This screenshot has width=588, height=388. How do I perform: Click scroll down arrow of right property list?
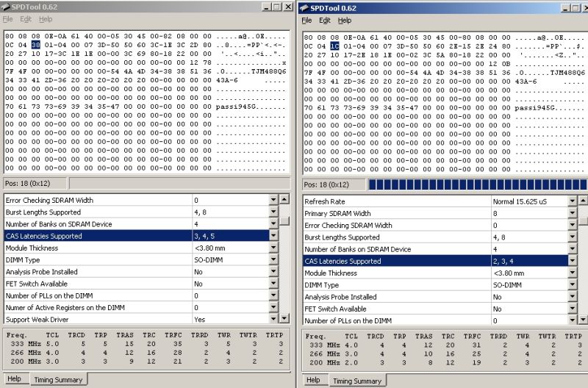(583, 320)
